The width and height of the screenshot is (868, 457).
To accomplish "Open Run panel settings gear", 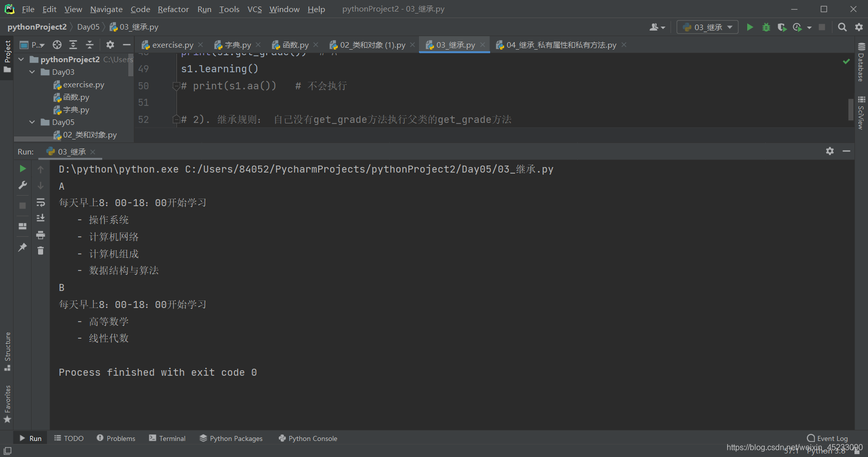I will tap(830, 151).
